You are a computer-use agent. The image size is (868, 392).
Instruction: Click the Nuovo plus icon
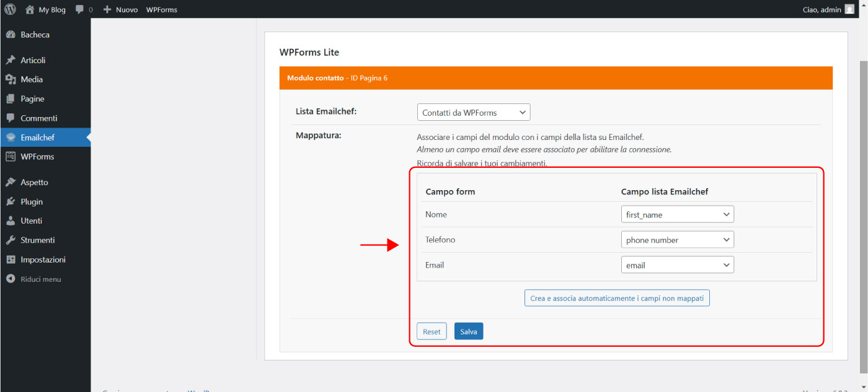[x=107, y=10]
